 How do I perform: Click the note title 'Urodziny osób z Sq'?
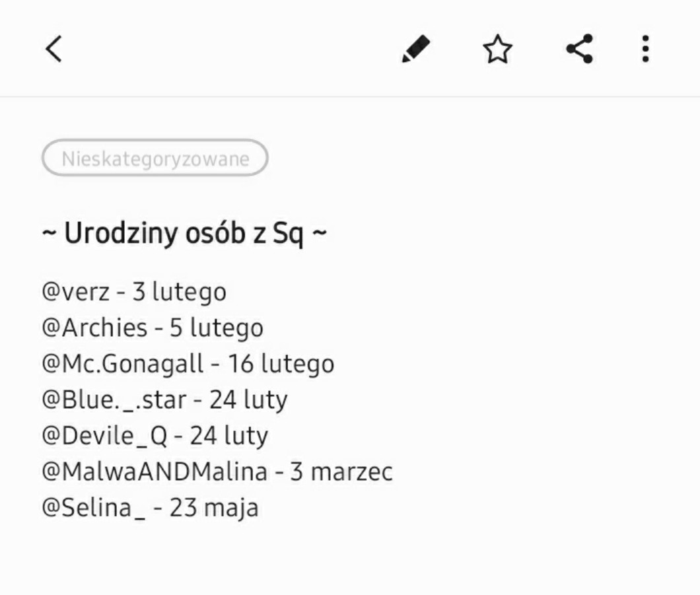point(184,234)
